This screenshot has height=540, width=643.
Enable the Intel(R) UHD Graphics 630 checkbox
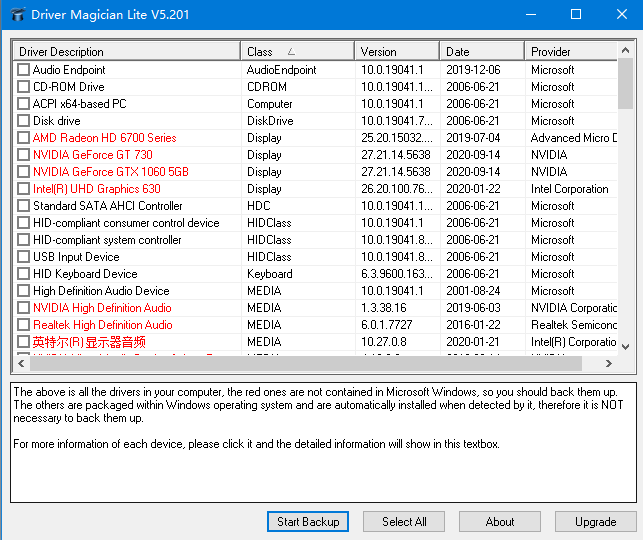click(23, 189)
